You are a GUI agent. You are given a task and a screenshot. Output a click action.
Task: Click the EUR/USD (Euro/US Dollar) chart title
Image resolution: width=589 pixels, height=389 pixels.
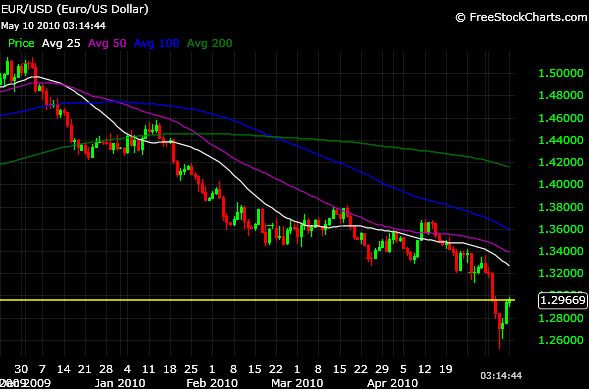(x=75, y=9)
